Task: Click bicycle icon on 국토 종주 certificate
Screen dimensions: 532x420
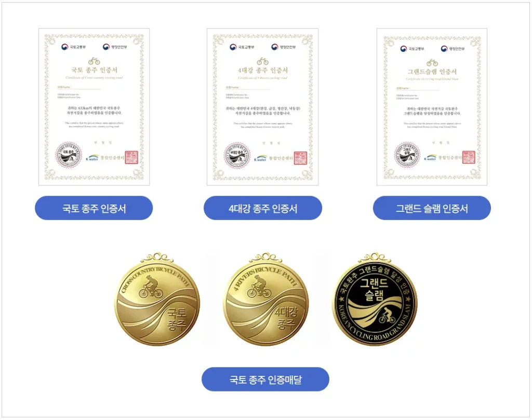Action: (x=94, y=61)
